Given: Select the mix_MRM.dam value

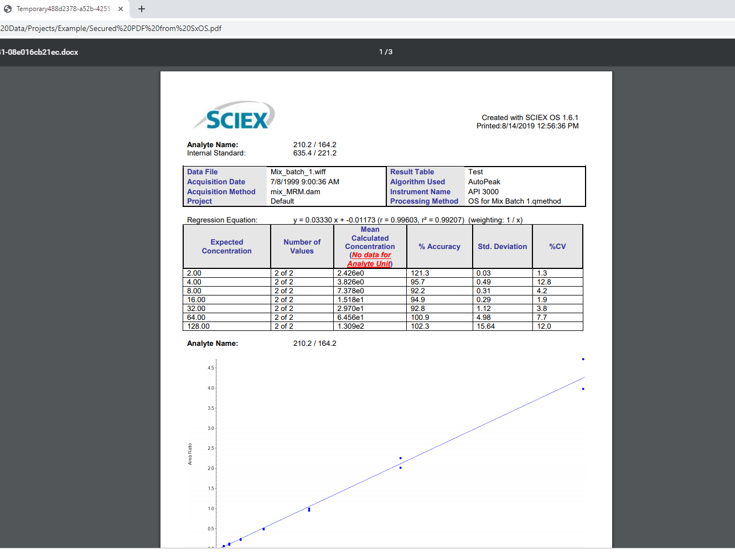Looking at the screenshot, I should coord(296,191).
